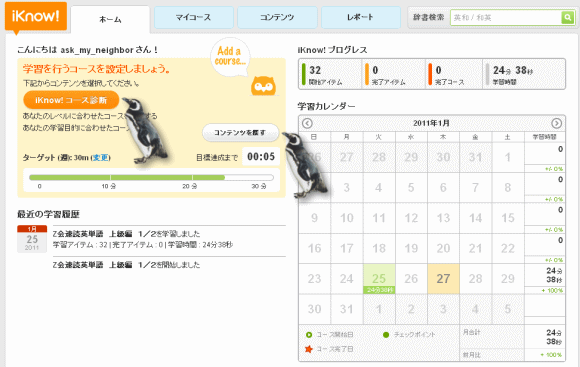Open the コンテンツ tab

277,17
